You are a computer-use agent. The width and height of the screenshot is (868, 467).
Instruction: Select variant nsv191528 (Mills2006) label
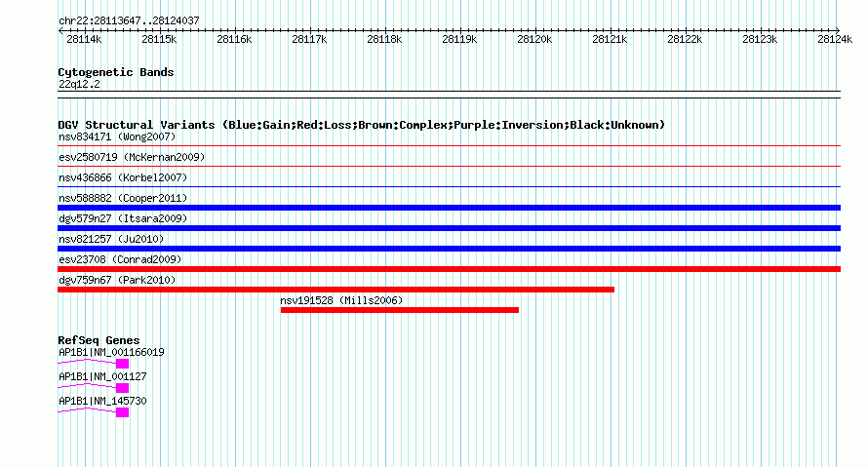[x=341, y=300]
